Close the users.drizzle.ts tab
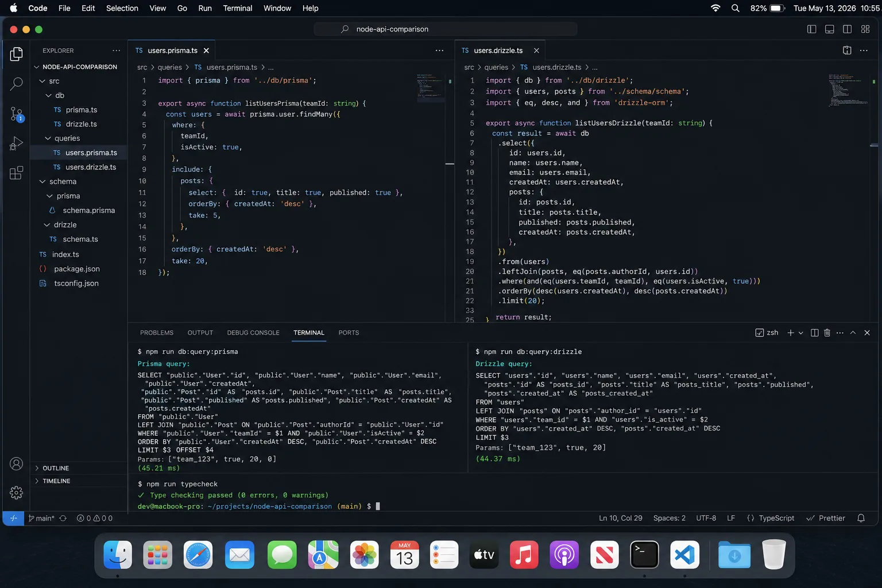The width and height of the screenshot is (882, 588). coord(536,51)
